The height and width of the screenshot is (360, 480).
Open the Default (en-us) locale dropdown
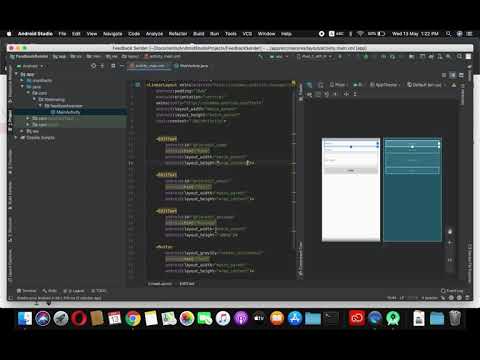(x=427, y=85)
